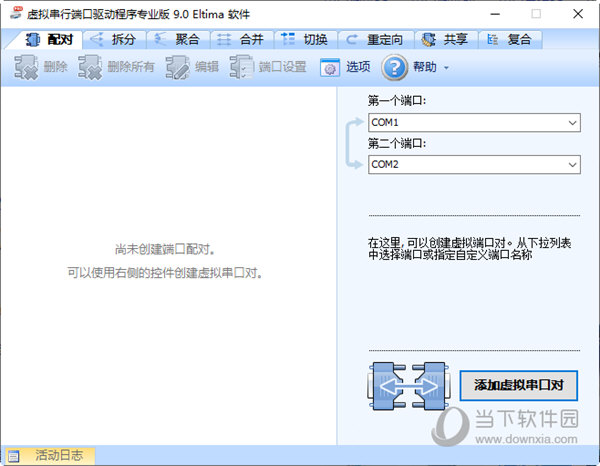Viewport: 600px width, 466px height.
Task: Click the 帮助 toolbar label
Action: click(425, 67)
